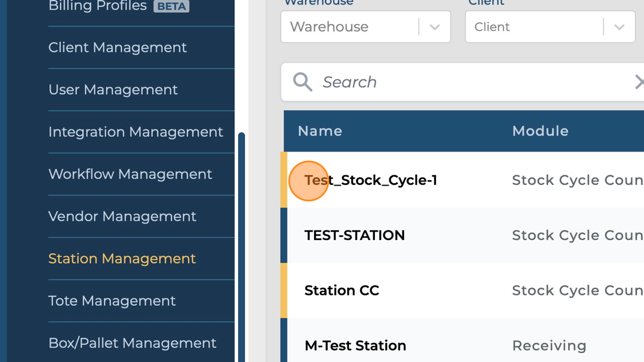Expand the Warehouse dropdown chevron

click(x=435, y=27)
